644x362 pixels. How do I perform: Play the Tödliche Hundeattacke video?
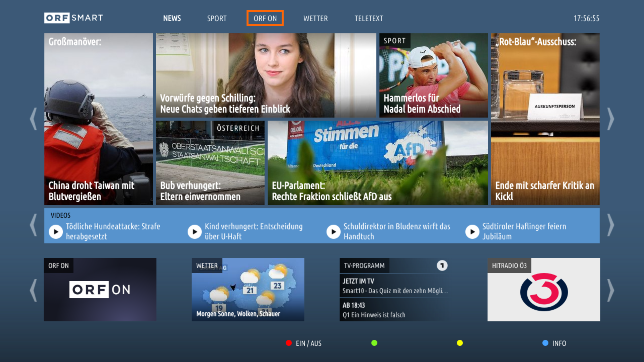[x=56, y=232]
